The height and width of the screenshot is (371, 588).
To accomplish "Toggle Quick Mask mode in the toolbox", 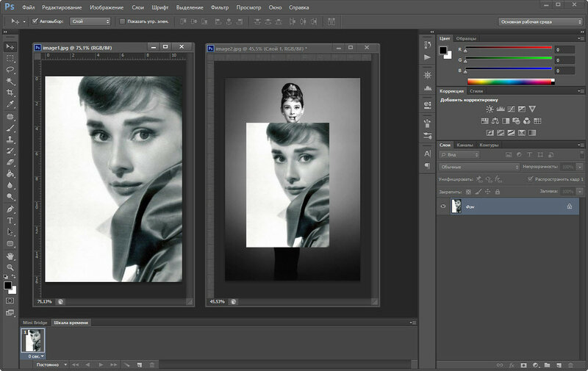I will pos(10,300).
